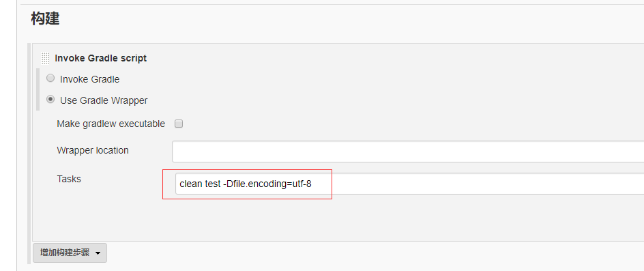644x271 pixels.
Task: Click empty space inside the Tasks field
Action: click(476, 184)
